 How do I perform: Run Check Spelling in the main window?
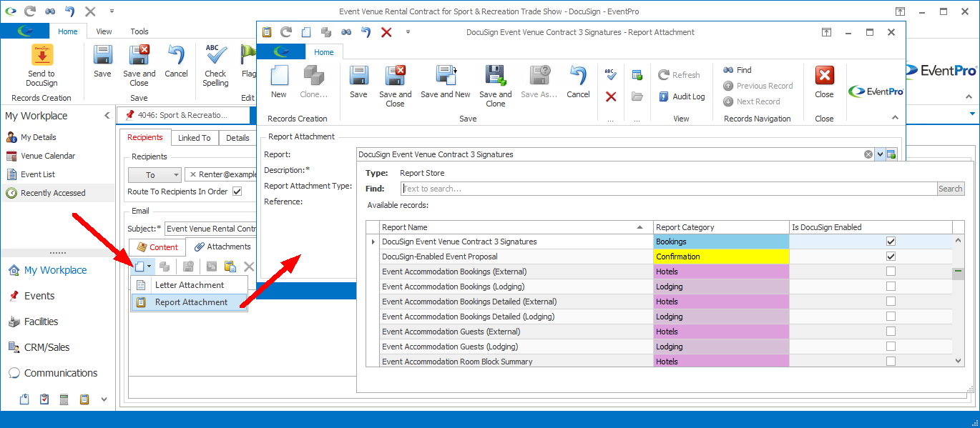tap(215, 66)
